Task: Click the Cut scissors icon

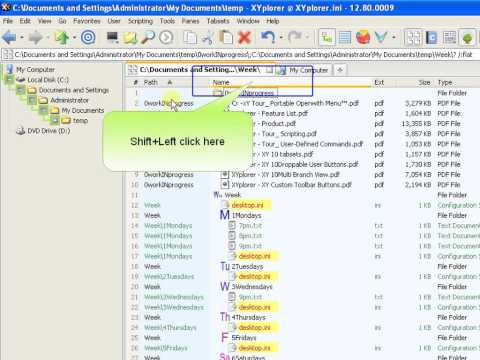Action: 208,37
